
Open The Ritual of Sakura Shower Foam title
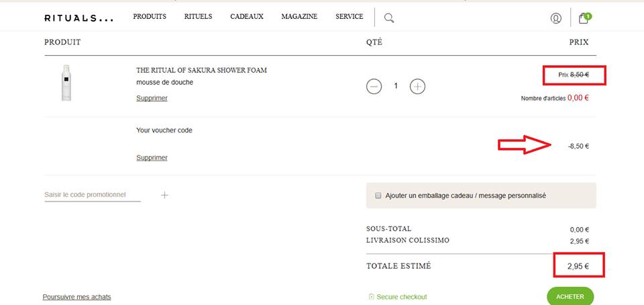click(202, 70)
